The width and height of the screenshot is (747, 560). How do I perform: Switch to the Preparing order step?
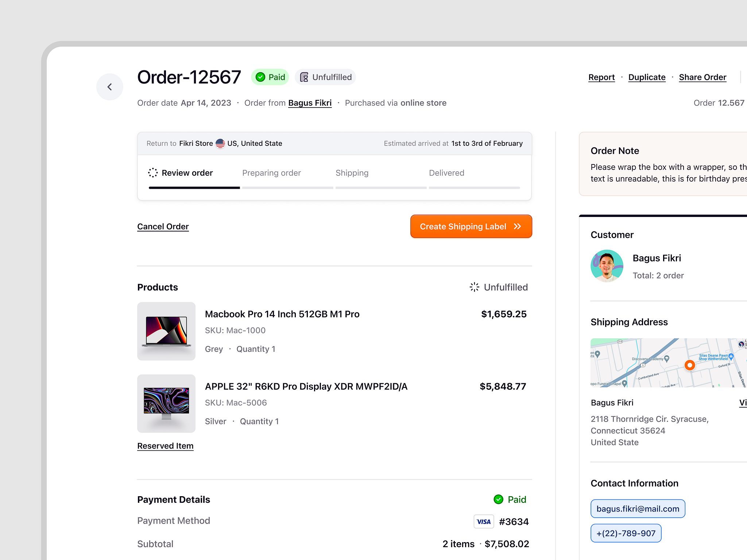point(271,173)
